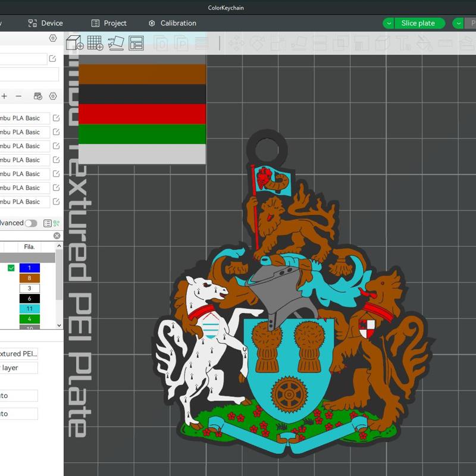The width and height of the screenshot is (476, 476).
Task: Select the Scale tool
Action: (x=278, y=43)
